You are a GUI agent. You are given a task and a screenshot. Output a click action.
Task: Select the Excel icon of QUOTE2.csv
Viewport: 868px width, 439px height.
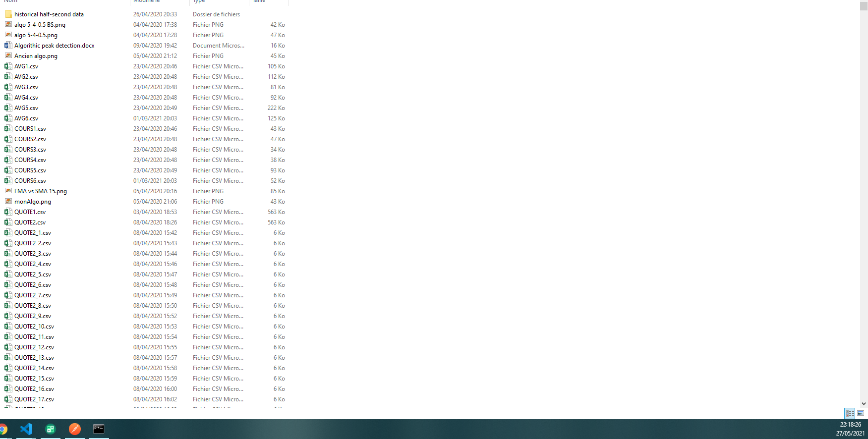[x=8, y=222]
